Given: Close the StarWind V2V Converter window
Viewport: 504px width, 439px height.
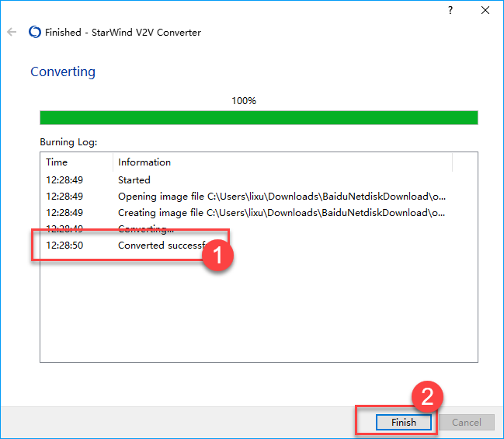Looking at the screenshot, I should coord(485,10).
